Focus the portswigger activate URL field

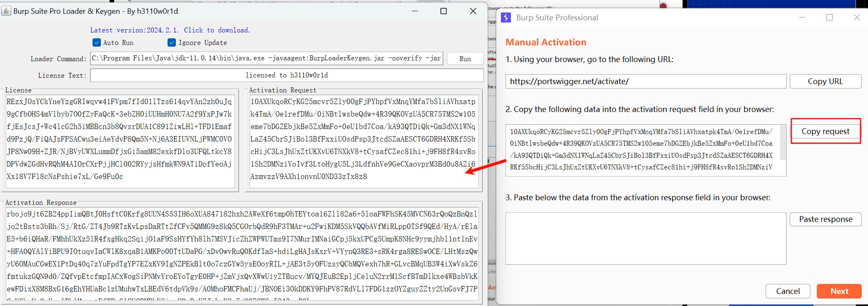(x=646, y=81)
